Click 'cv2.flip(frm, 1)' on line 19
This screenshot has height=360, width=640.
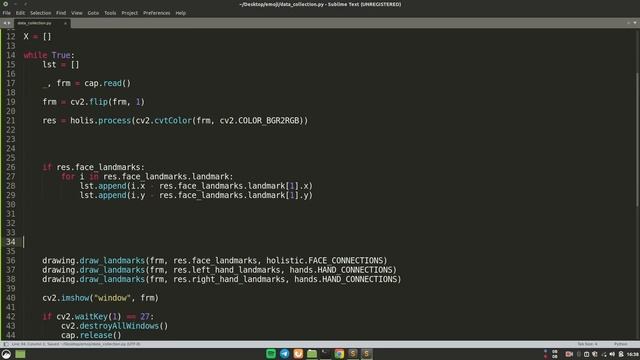[108, 102]
